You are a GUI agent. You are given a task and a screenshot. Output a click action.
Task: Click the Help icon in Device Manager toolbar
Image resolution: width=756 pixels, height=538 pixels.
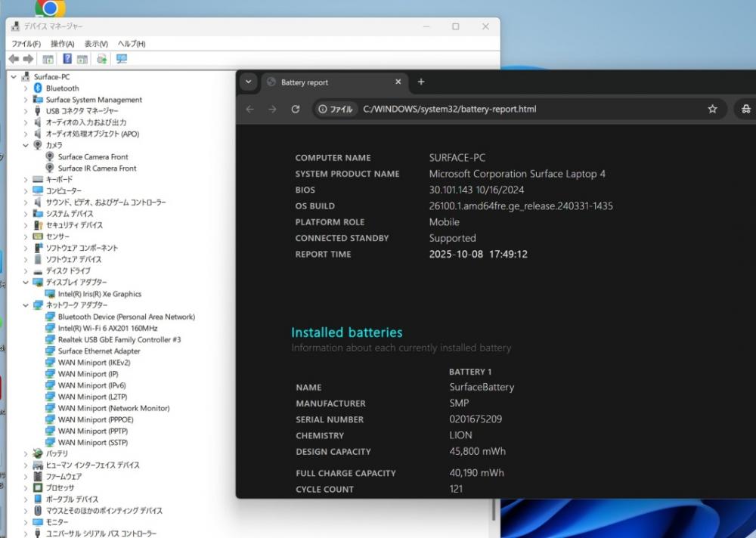pyautogui.click(x=67, y=59)
